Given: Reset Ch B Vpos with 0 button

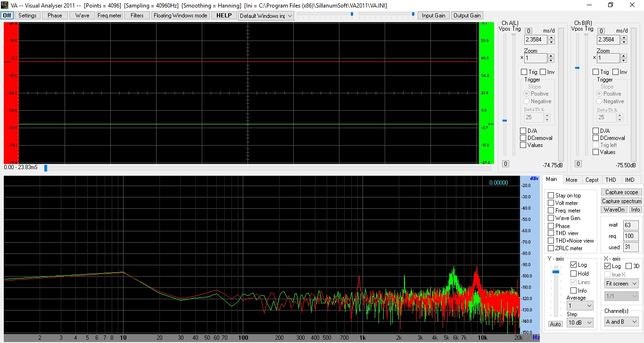Looking at the screenshot, I should (x=578, y=164).
